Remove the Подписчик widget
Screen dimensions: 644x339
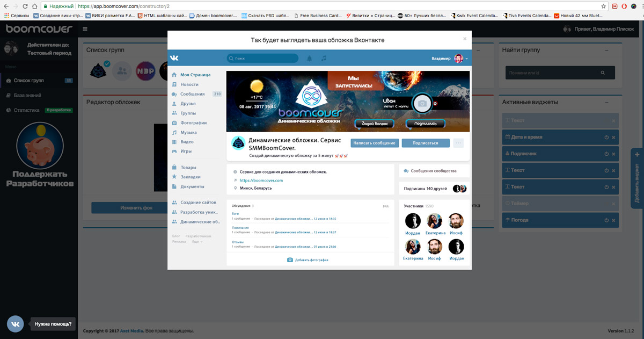[613, 154]
